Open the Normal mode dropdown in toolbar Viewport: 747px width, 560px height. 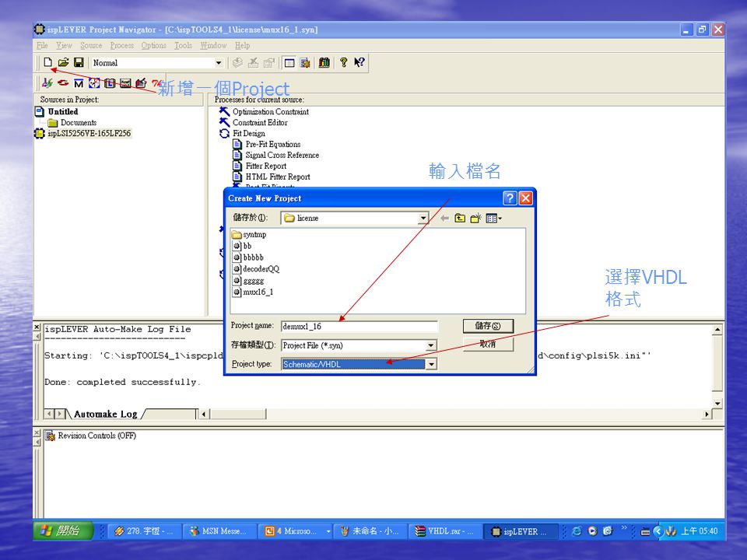tap(218, 63)
